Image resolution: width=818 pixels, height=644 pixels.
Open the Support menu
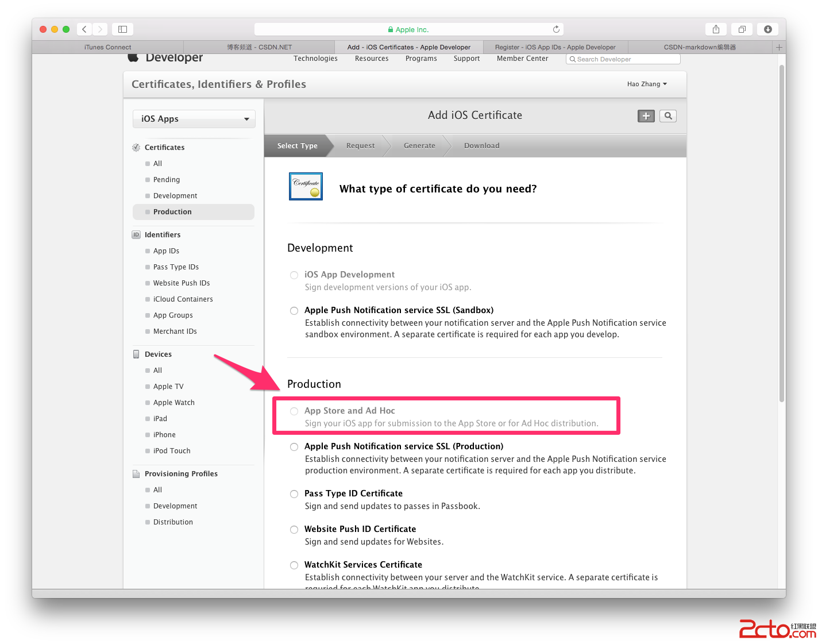pos(466,59)
